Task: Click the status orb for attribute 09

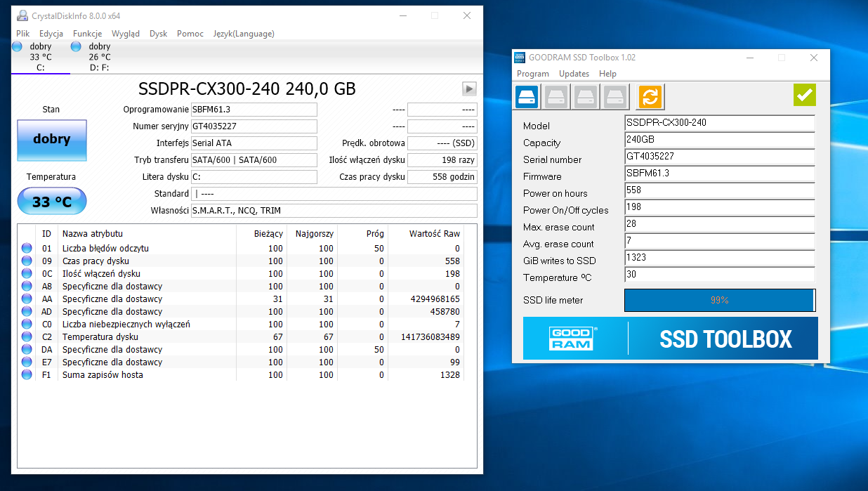Action: pos(27,261)
